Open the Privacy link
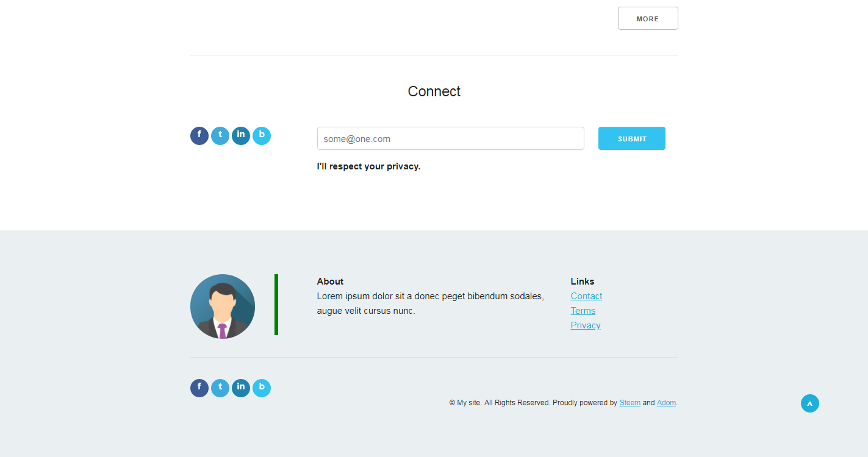868x457 pixels. 586,325
